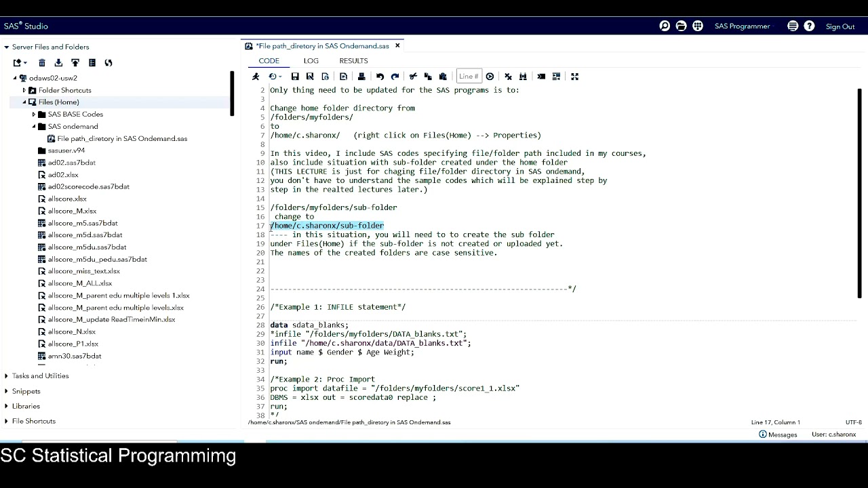The width and height of the screenshot is (868, 488).
Task: Select the amn30.sas7bdat file
Action: [75, 357]
